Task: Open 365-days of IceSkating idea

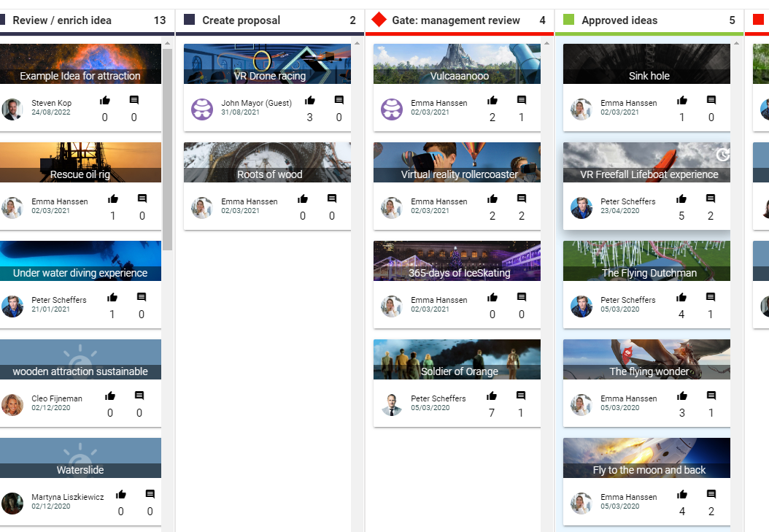Action: tap(457, 261)
